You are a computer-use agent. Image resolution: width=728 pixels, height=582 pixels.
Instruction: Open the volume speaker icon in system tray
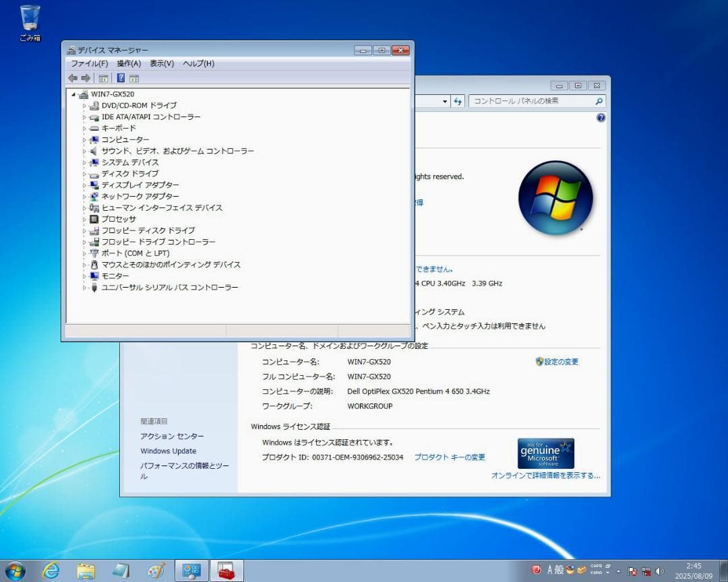pos(659,571)
